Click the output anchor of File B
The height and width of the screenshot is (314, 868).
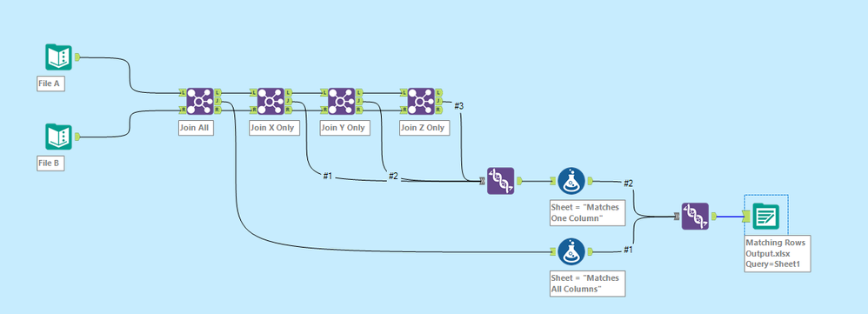point(77,137)
